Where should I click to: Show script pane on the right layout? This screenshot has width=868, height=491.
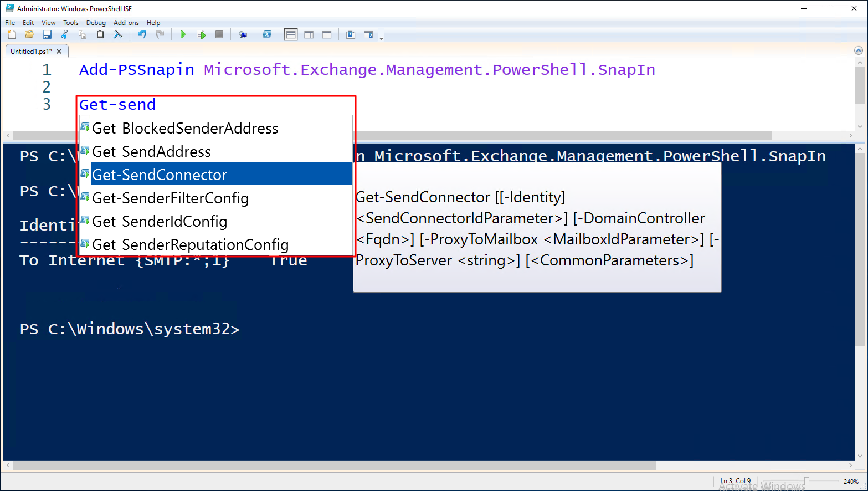[x=309, y=34]
